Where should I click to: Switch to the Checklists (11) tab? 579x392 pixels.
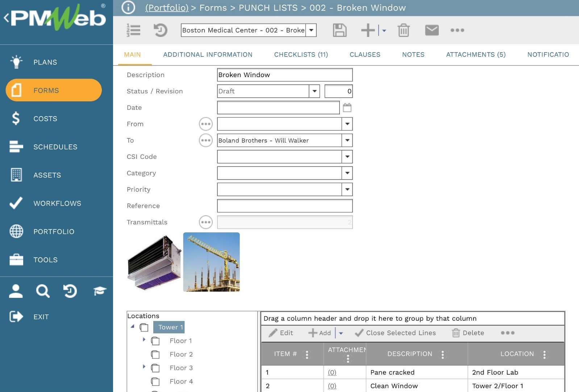click(301, 55)
